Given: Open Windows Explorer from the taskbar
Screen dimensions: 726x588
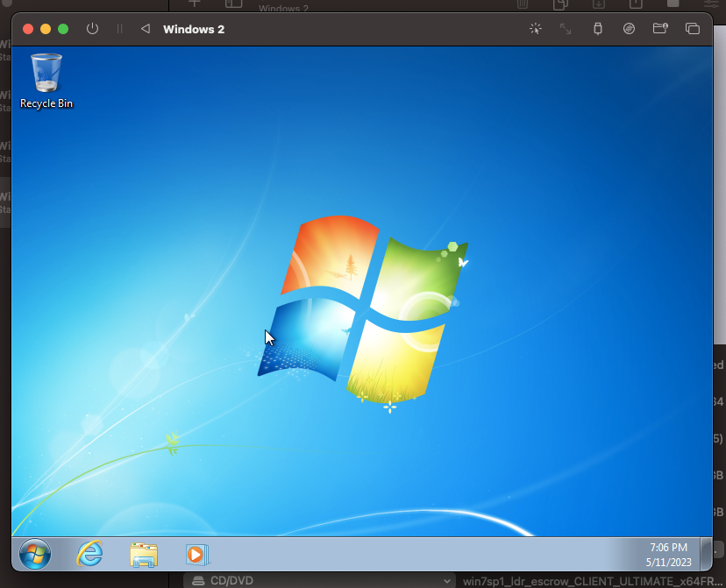Looking at the screenshot, I should 144,554.
